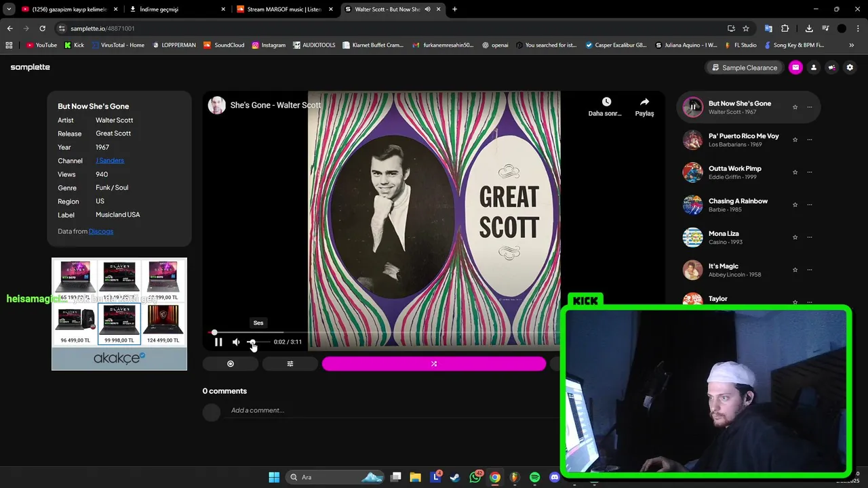Select Mona Liza track title

click(724, 234)
